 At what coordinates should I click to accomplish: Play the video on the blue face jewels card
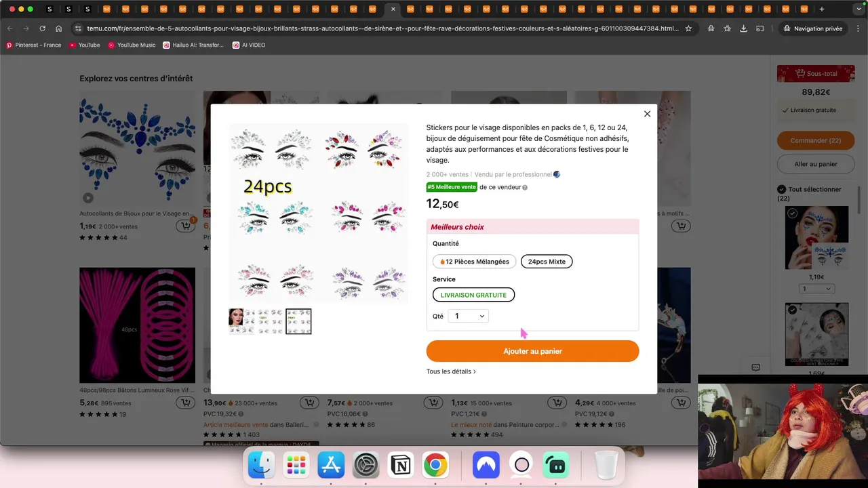coord(88,198)
